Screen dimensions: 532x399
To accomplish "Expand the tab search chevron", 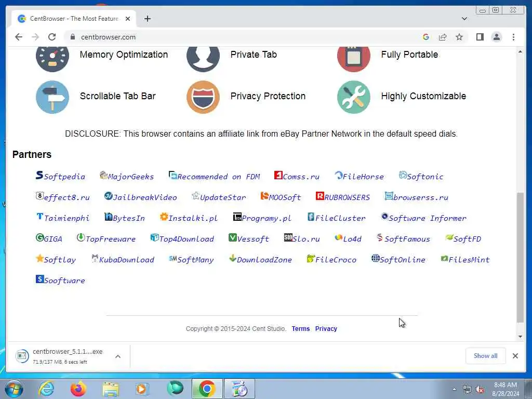I will point(464,19).
